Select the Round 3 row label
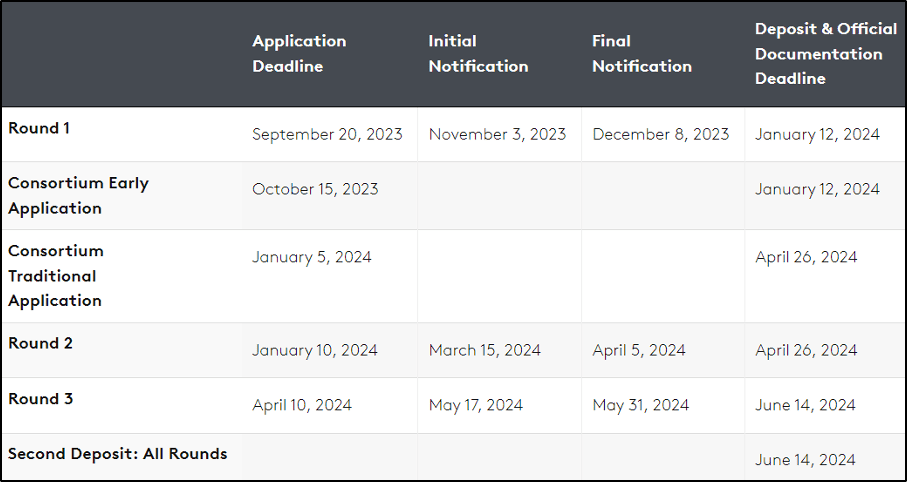This screenshot has width=908, height=482. [x=40, y=399]
